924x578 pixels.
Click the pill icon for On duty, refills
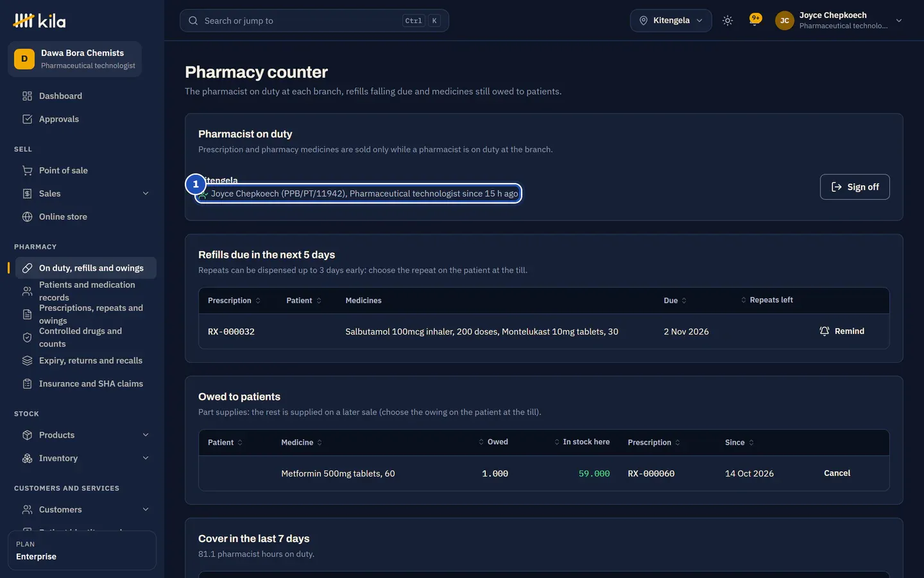[27, 268]
